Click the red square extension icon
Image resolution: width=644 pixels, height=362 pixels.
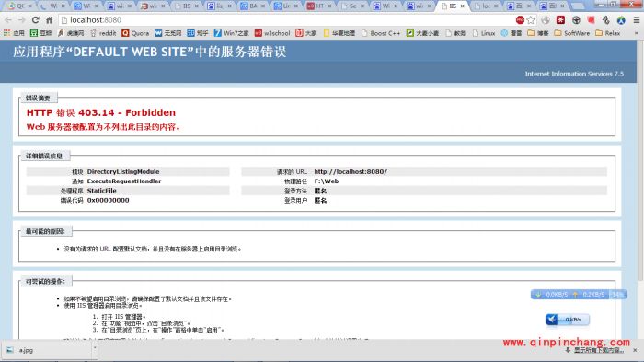[x=591, y=19]
